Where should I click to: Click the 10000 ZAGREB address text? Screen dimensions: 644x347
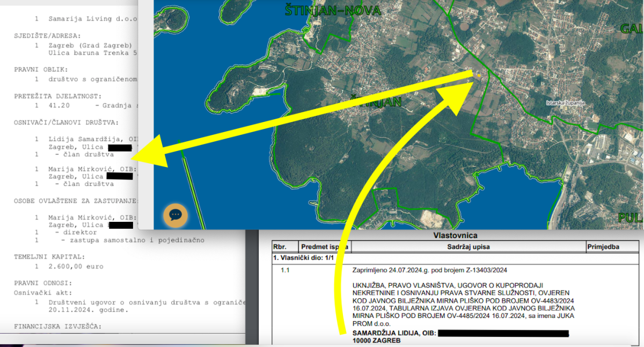(376, 341)
